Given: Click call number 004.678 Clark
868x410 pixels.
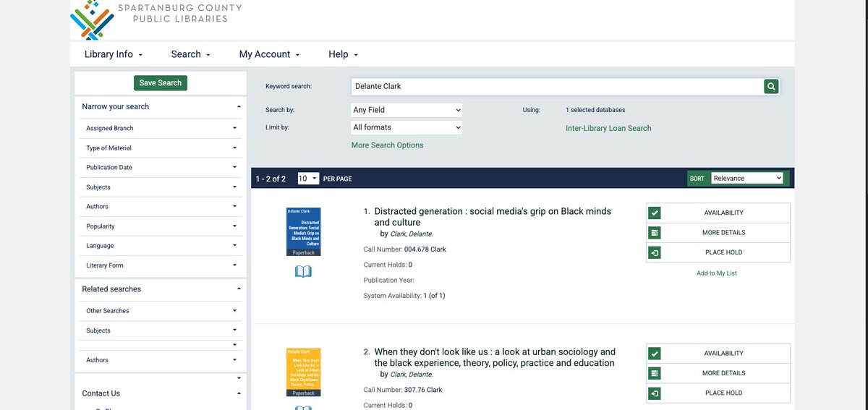Looking at the screenshot, I should pyautogui.click(x=425, y=249).
